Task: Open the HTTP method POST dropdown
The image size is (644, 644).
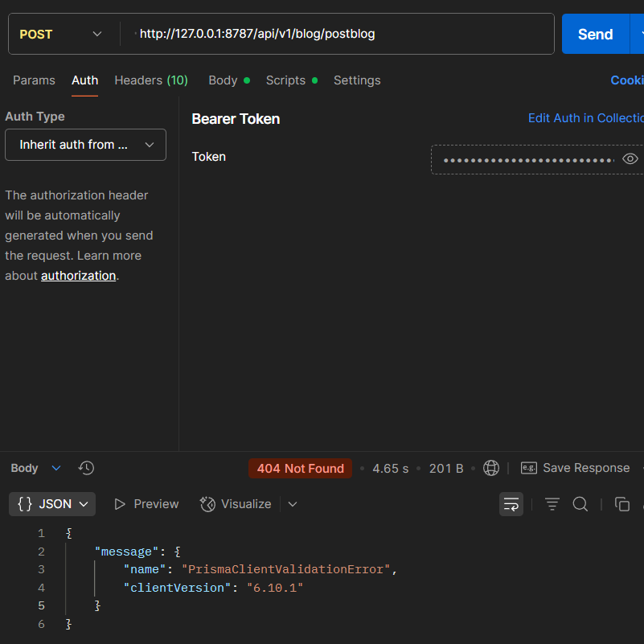Action: [x=60, y=34]
